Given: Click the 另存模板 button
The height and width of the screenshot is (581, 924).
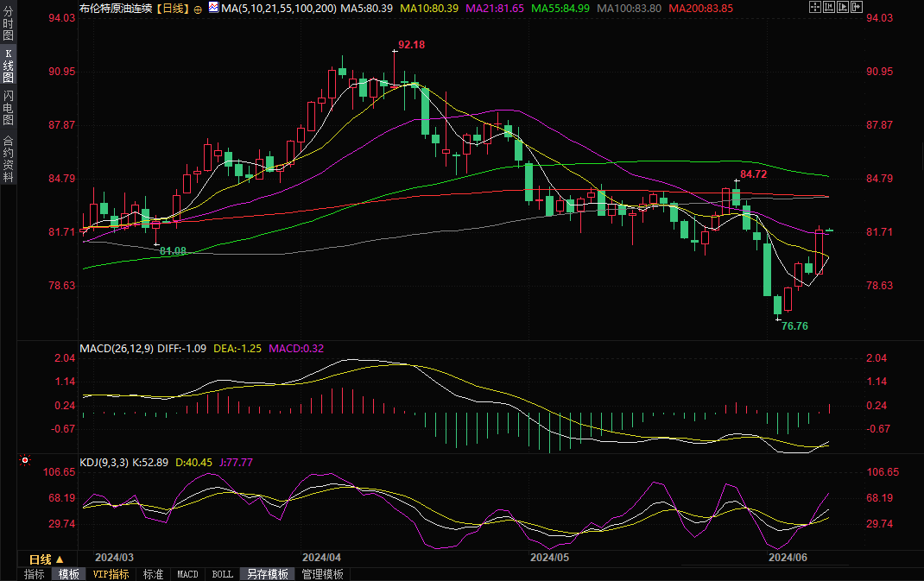Looking at the screenshot, I should 267,574.
